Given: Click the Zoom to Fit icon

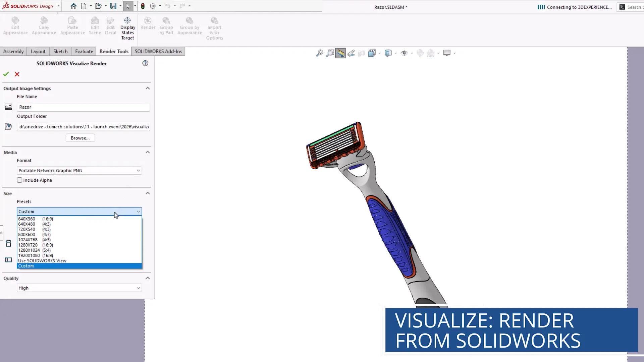Looking at the screenshot, I should [319, 53].
